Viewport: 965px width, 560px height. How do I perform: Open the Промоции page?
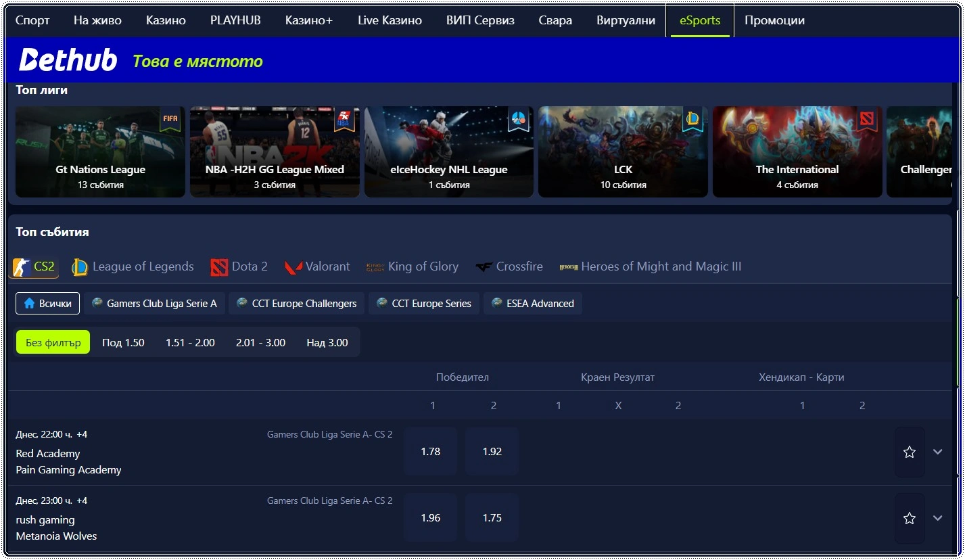click(774, 20)
